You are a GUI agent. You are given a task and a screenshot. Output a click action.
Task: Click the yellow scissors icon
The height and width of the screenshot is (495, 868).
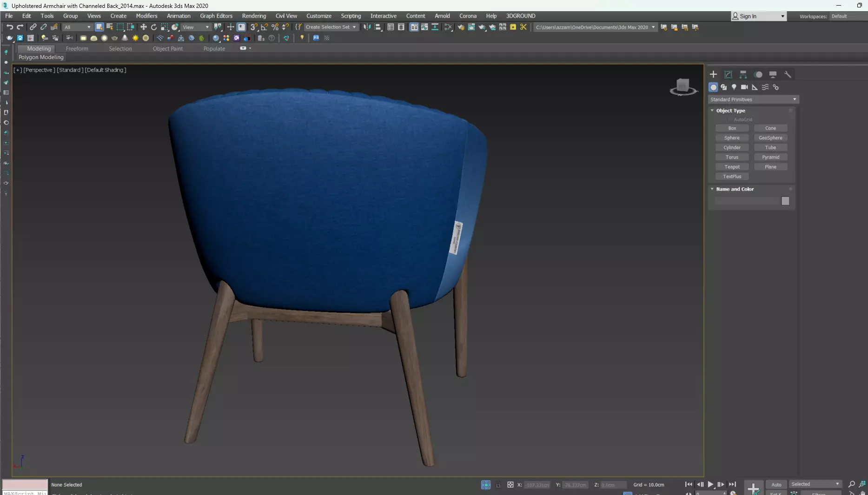click(x=523, y=27)
